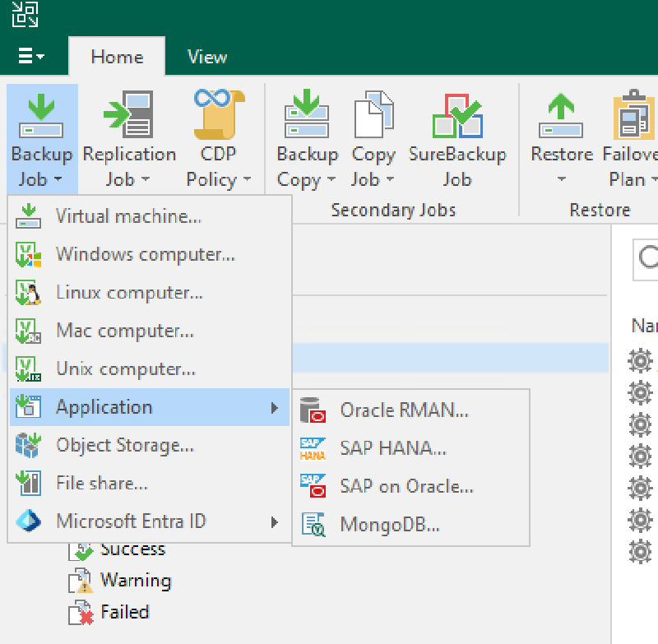The image size is (658, 644).
Task: Click the first gear job row icon
Action: coord(641,360)
